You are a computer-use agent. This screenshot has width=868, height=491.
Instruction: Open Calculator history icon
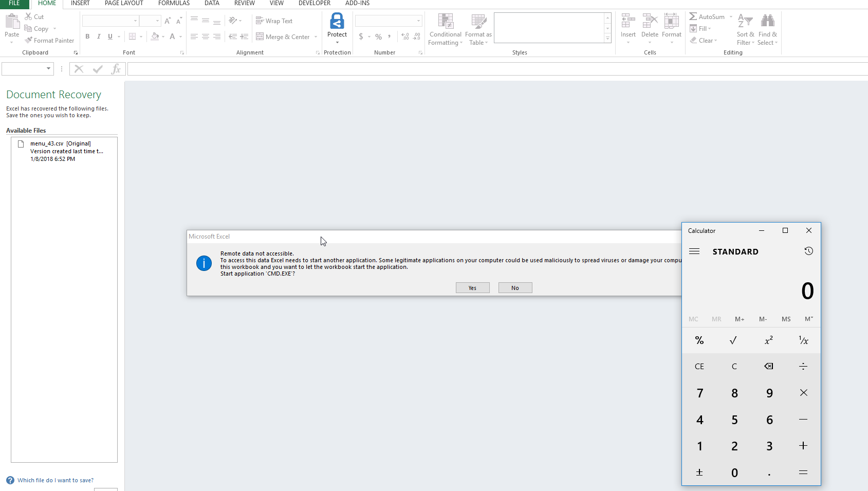(808, 251)
